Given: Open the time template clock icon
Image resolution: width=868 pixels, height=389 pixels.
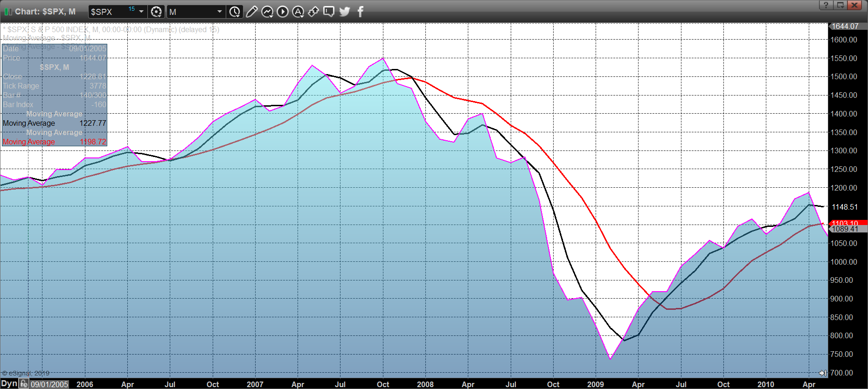Looking at the screenshot, I should click(235, 12).
